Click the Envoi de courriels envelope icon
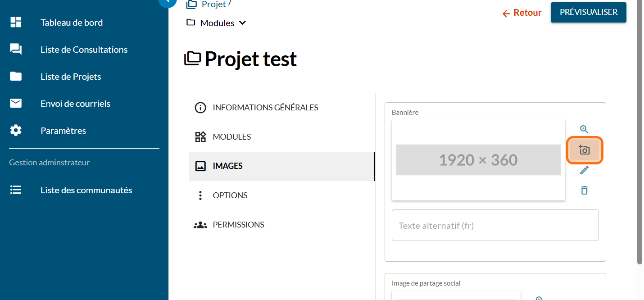The image size is (644, 300). (16, 104)
